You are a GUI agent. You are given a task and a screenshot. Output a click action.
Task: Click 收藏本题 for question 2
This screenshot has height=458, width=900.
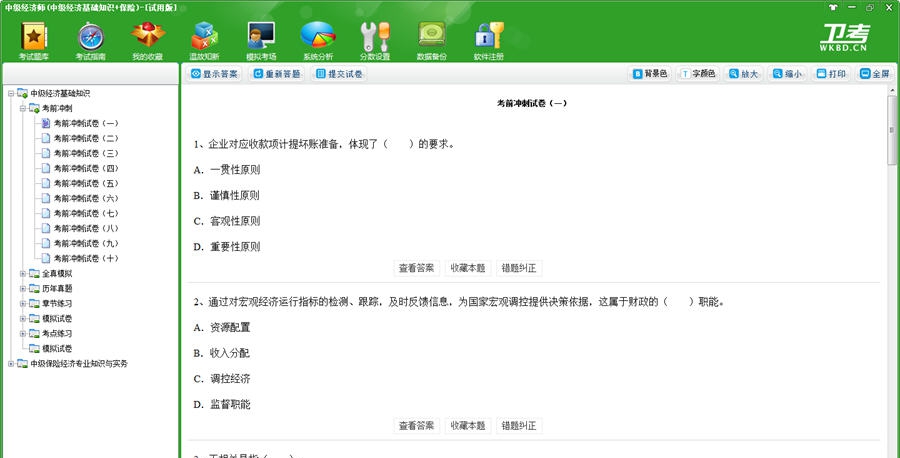(468, 426)
